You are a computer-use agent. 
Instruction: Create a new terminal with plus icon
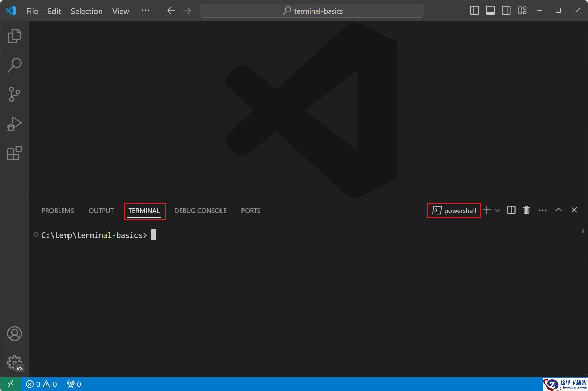coord(487,210)
